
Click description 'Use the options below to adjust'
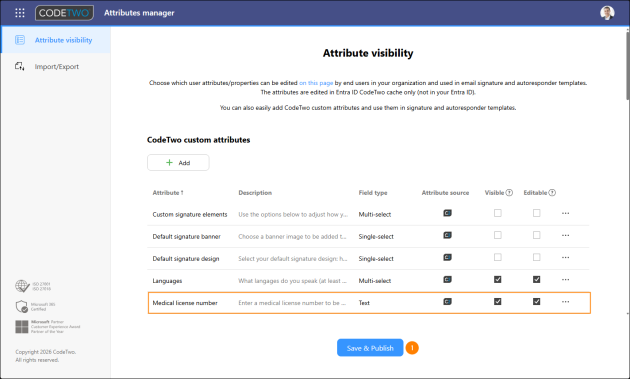click(293, 215)
